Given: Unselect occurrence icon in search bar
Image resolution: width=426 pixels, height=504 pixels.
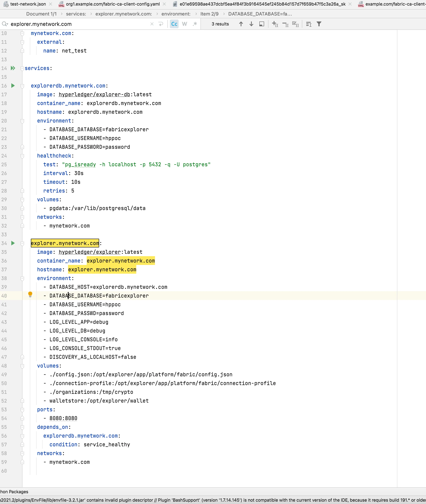Looking at the screenshot, I should [285, 24].
